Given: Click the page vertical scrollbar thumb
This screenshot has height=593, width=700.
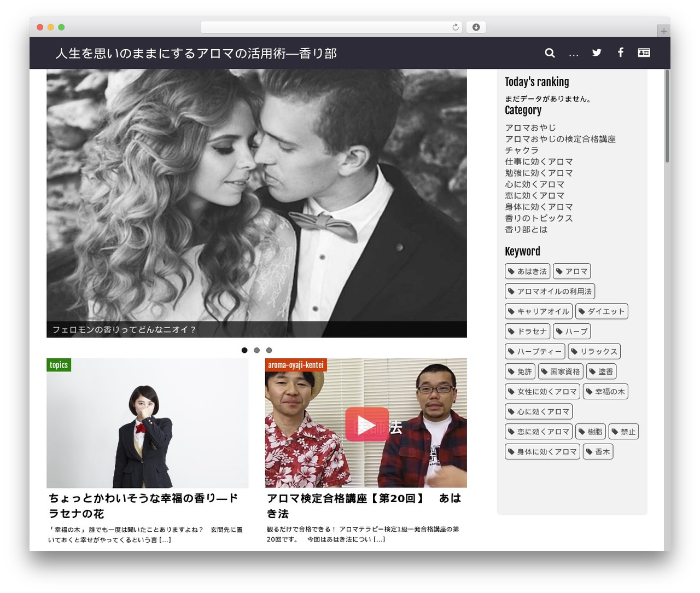Looking at the screenshot, I should point(667,115).
